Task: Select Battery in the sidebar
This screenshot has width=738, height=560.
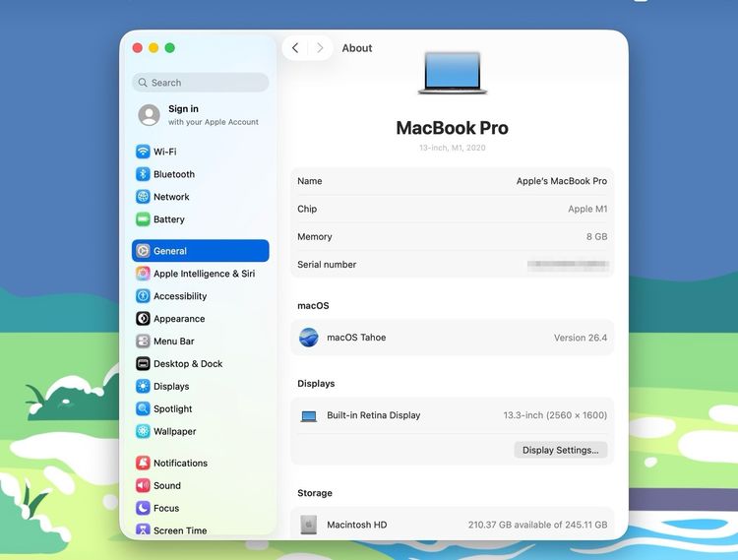Action: coord(201,219)
